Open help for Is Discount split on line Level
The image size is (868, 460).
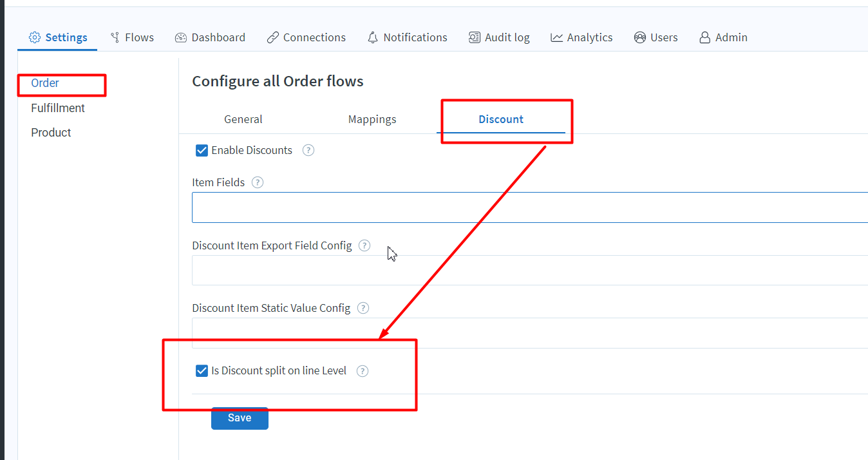pos(363,371)
